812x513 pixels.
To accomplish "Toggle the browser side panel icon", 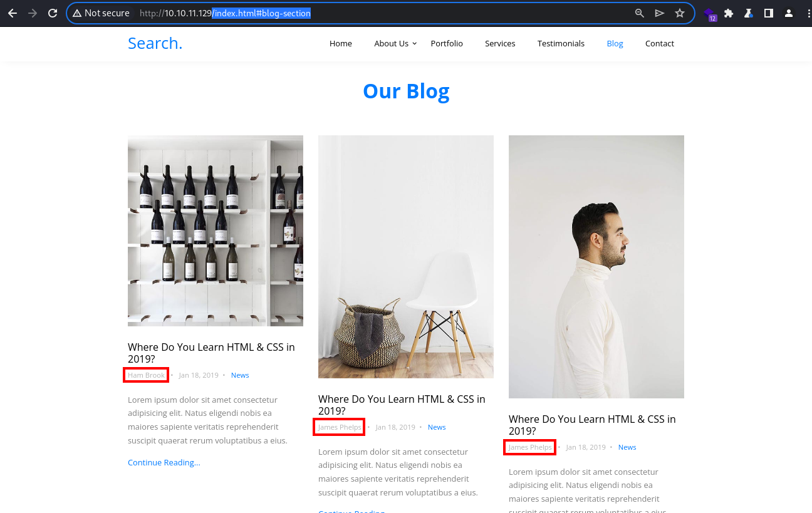I will coord(769,13).
